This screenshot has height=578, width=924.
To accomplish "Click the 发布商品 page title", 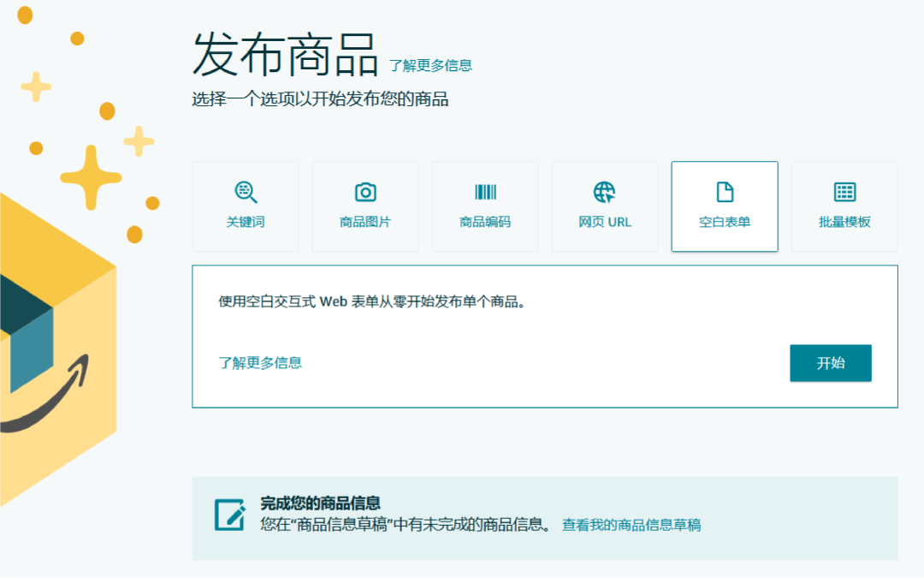I will 285,54.
